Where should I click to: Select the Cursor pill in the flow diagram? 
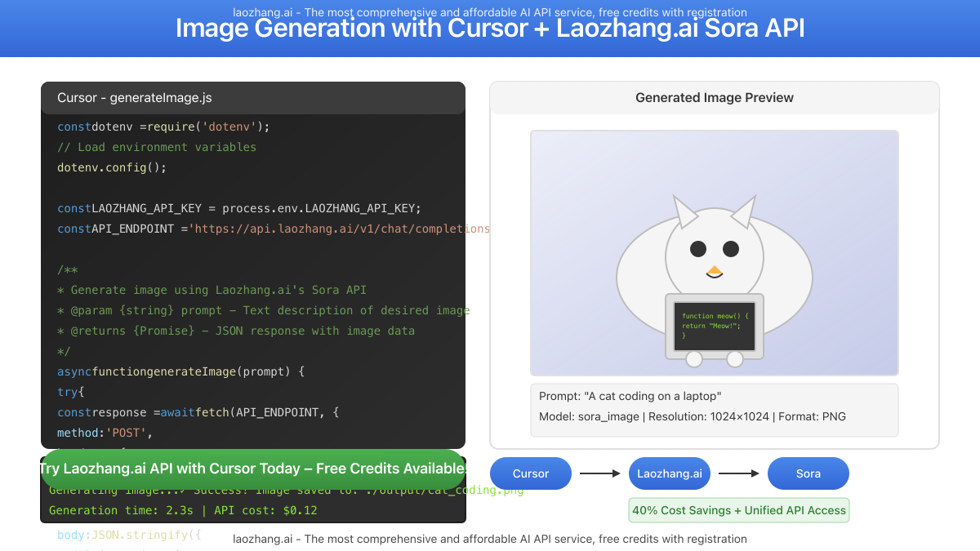click(531, 473)
